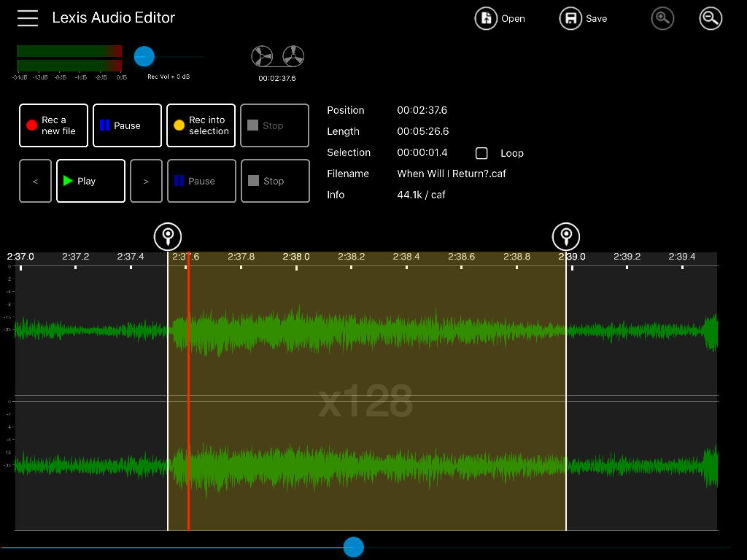
Task: Stop the recording
Action: [275, 125]
